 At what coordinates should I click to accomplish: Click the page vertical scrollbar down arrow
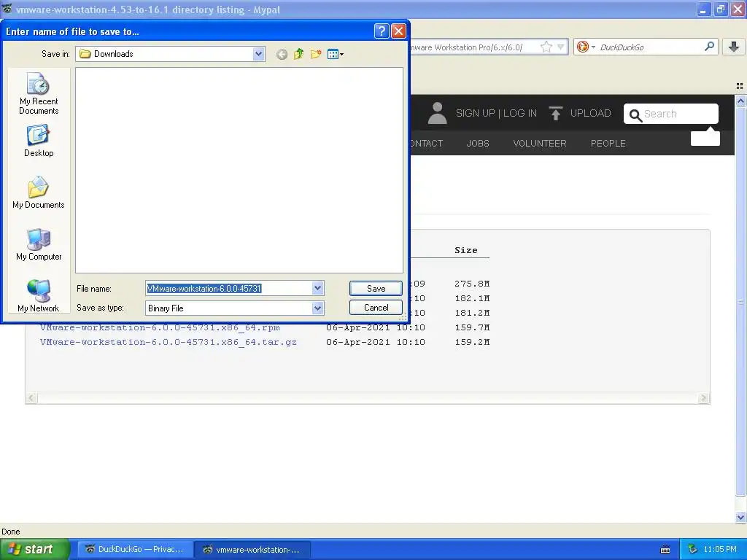740,517
